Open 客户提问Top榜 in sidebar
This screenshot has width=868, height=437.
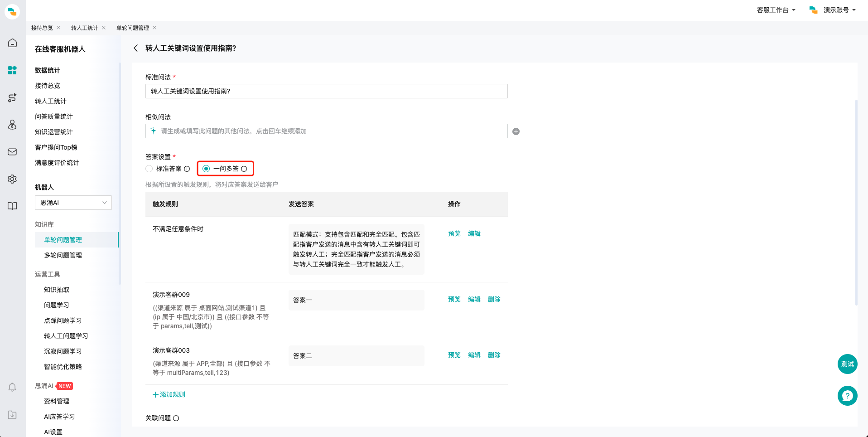click(56, 147)
